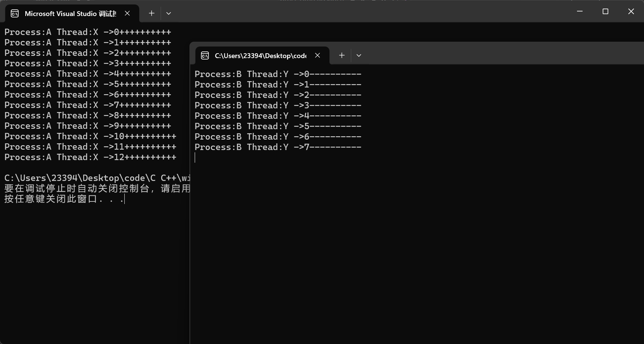Expand the profile dropdown in the Visual Studio console window

(169, 13)
